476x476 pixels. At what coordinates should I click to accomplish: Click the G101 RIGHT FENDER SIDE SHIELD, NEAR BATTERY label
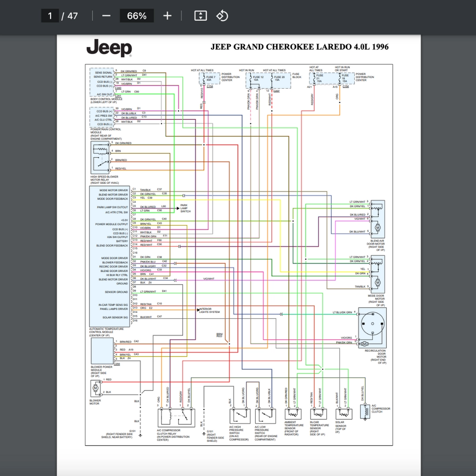118,434
